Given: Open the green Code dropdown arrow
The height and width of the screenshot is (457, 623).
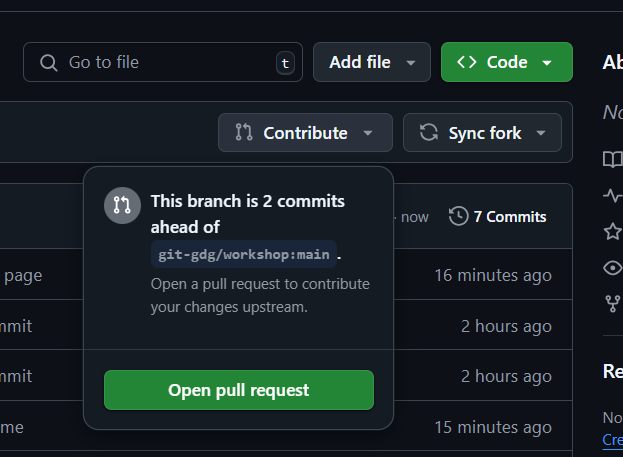Looking at the screenshot, I should tap(547, 63).
